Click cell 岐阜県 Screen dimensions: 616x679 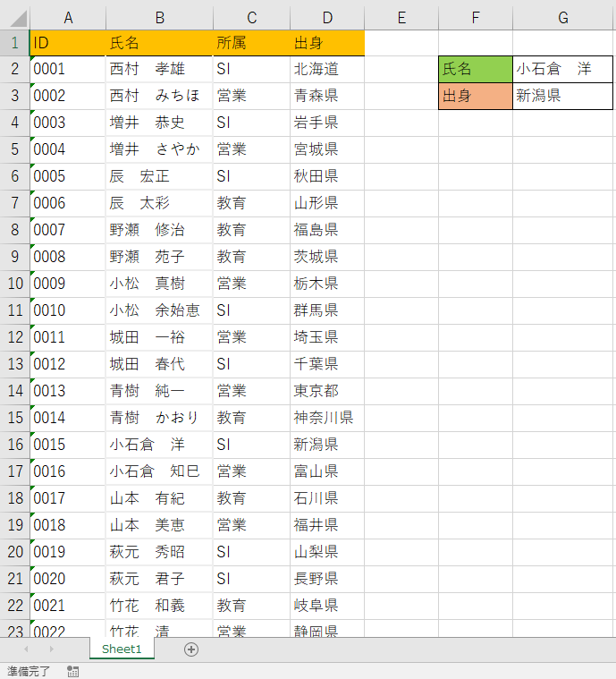click(327, 607)
